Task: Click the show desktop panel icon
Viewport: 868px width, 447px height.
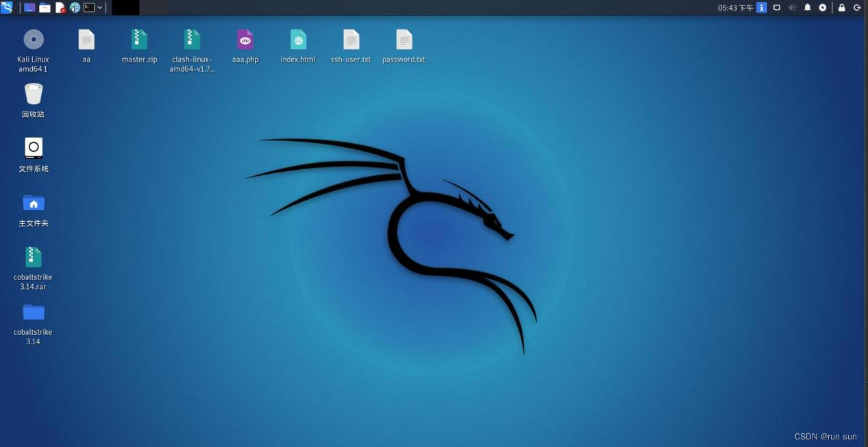Action: pos(29,8)
